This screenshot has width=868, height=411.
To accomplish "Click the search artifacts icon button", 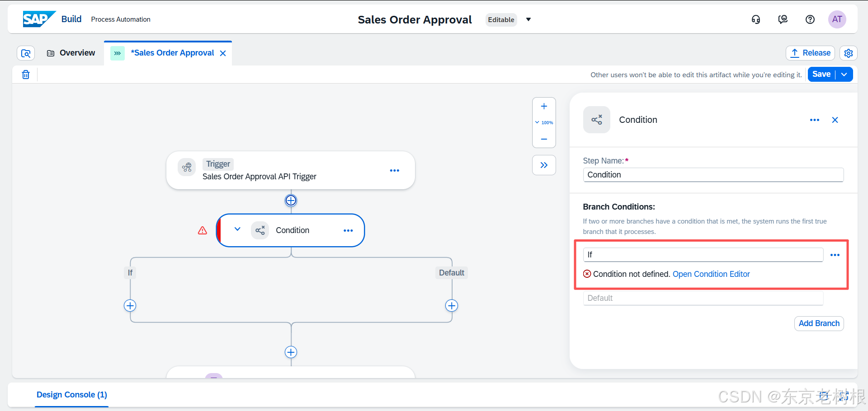I will [26, 53].
